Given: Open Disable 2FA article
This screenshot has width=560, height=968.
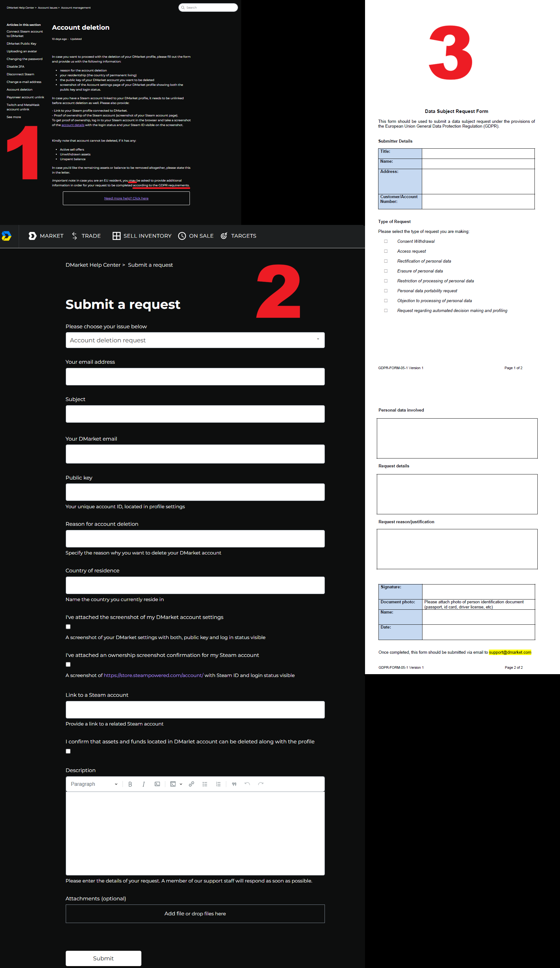Looking at the screenshot, I should (15, 66).
